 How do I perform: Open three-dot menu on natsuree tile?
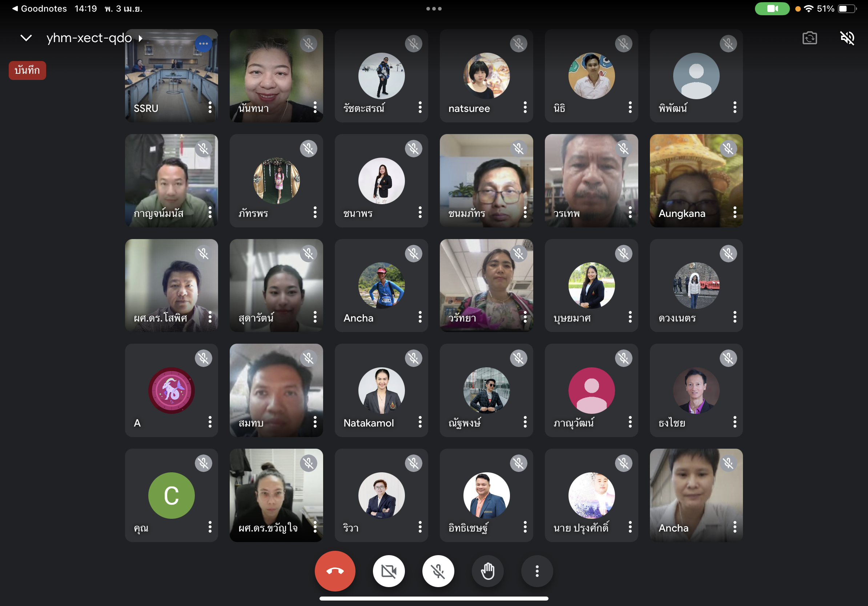525,108
